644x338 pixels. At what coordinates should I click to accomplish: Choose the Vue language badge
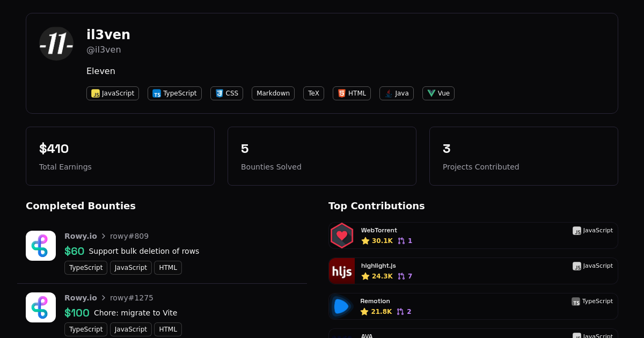(438, 93)
